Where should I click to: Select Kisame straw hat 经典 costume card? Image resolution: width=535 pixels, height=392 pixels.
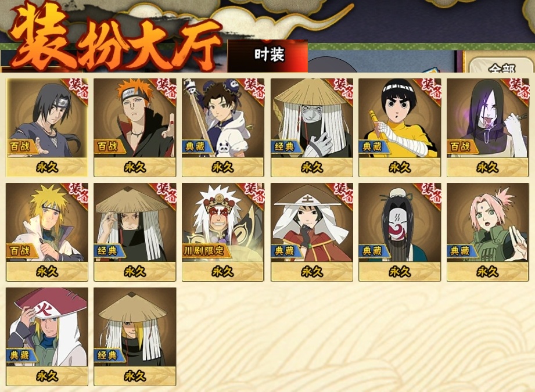(312, 128)
